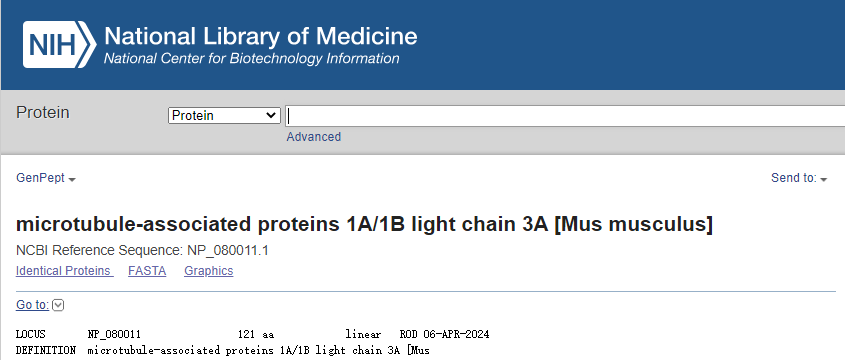Open the Advanced search link
The image size is (845, 360).
pyautogui.click(x=314, y=137)
